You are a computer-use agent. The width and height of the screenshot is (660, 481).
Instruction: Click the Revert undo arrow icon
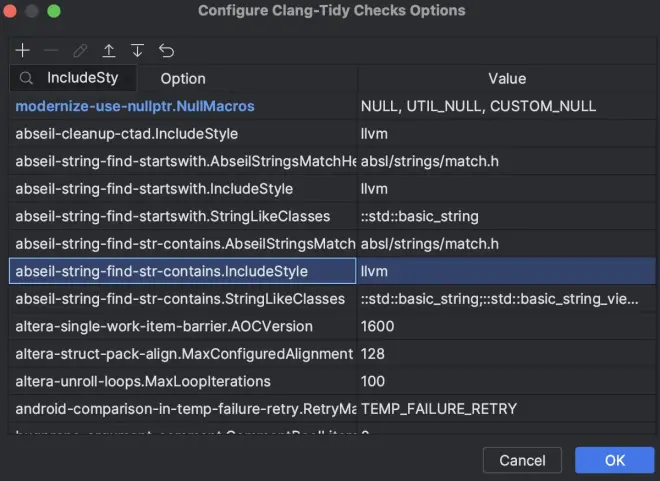(166, 50)
